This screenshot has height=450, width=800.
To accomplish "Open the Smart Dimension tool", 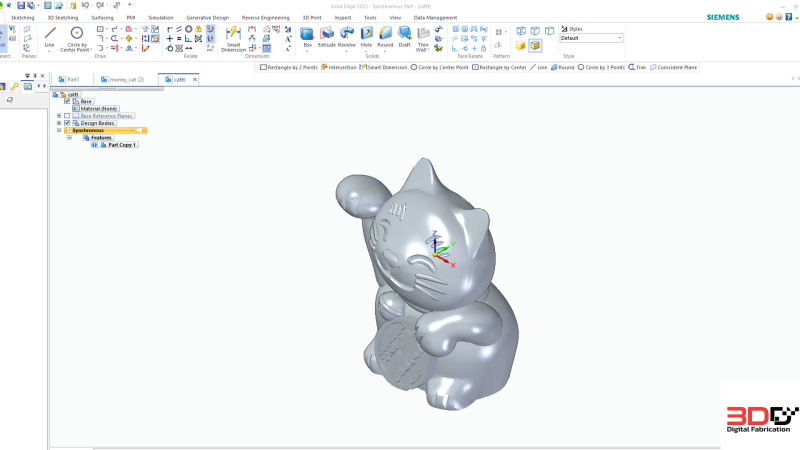I will click(233, 39).
